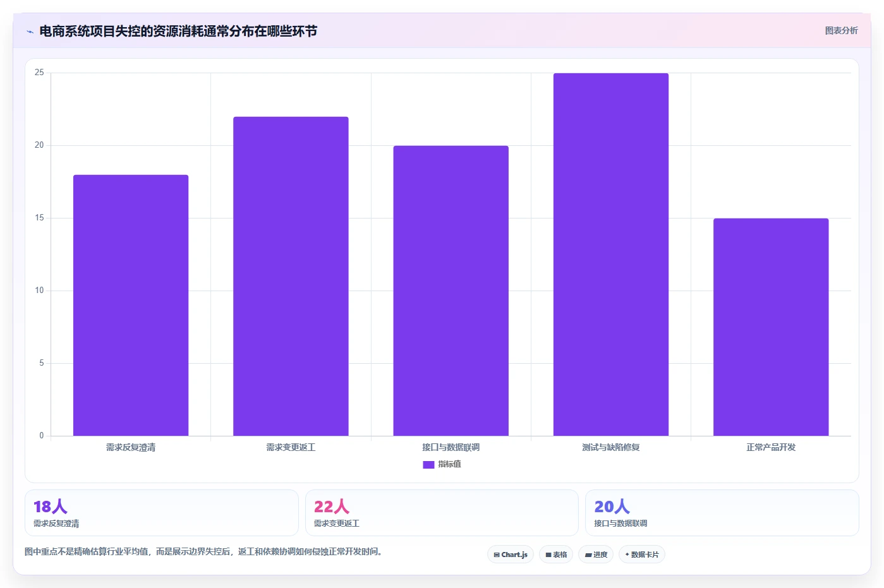
Task: Click the 接口与数据联调 x-axis label
Action: click(451, 447)
